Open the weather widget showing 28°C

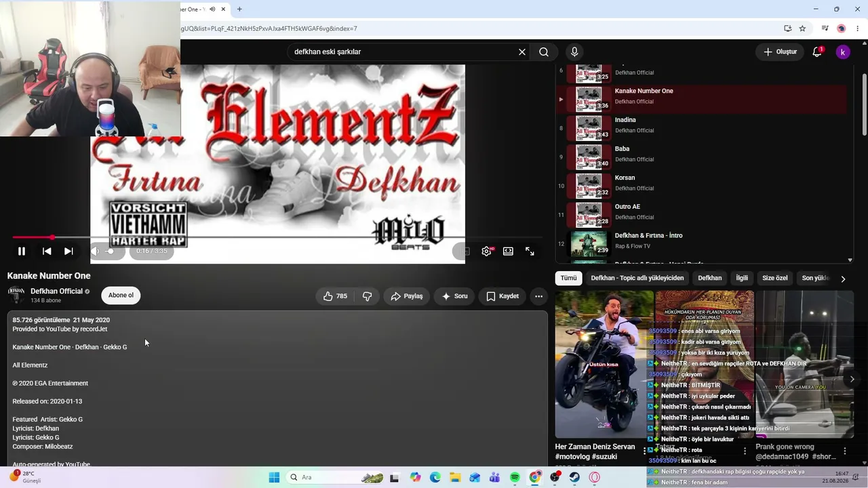24,477
